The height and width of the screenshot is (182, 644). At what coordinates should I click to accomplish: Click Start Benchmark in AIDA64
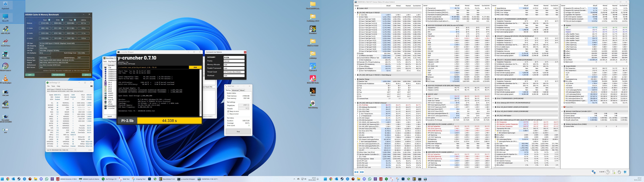point(58,75)
